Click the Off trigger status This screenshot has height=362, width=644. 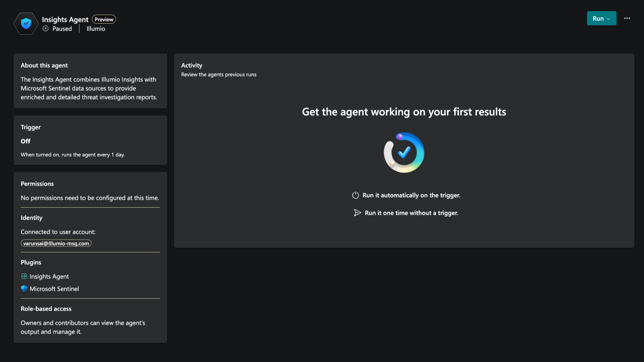tap(26, 141)
